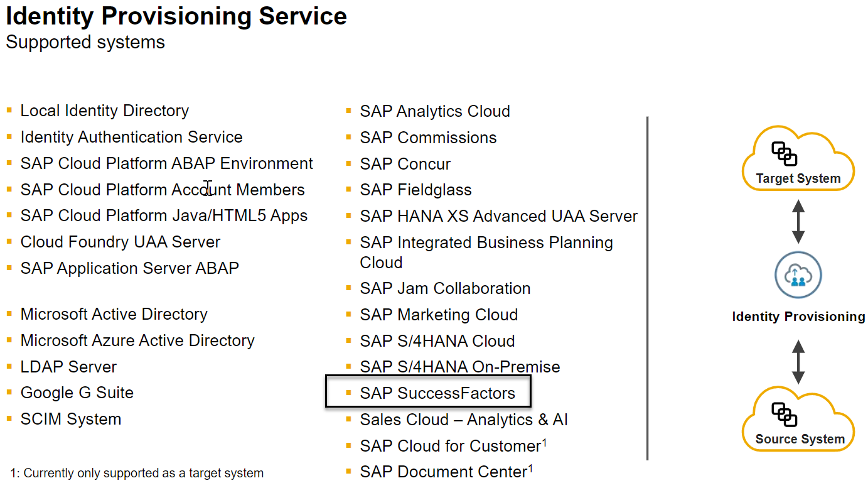Screen dimensions: 868x483
Task: Click the Identity Authentication Service list item
Action: [131, 137]
